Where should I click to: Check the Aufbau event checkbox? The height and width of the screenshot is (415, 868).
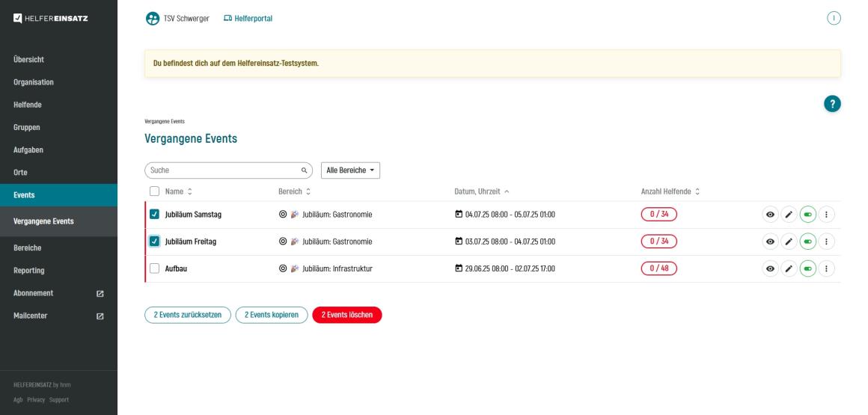coord(155,268)
